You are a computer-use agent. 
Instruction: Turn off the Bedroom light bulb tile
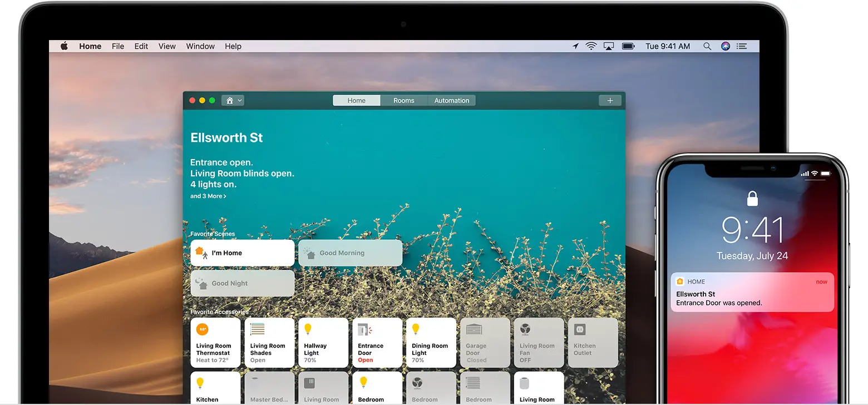pyautogui.click(x=377, y=388)
